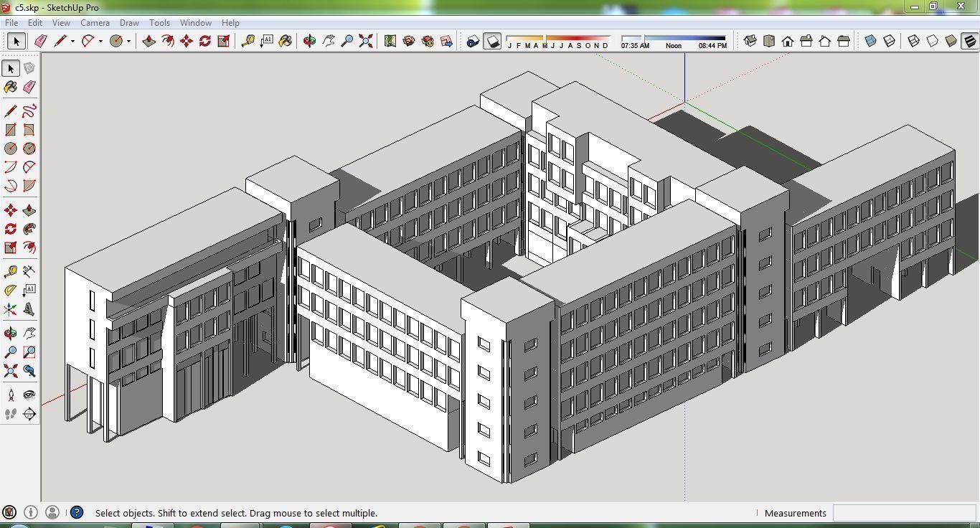The height and width of the screenshot is (528, 980).
Task: Pick the Freehand drawing tool
Action: pyautogui.click(x=29, y=111)
